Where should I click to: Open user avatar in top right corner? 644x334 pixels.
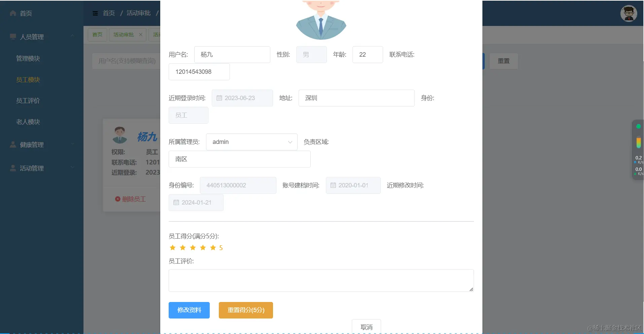click(629, 13)
